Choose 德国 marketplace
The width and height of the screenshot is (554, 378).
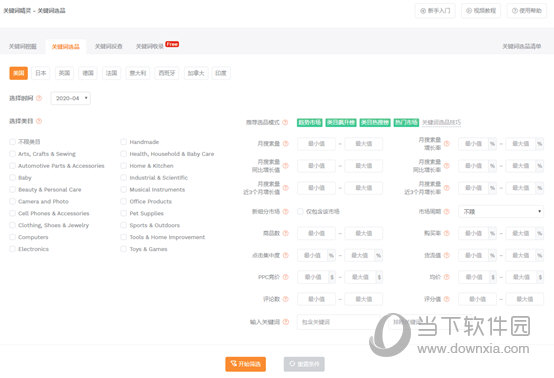point(88,73)
